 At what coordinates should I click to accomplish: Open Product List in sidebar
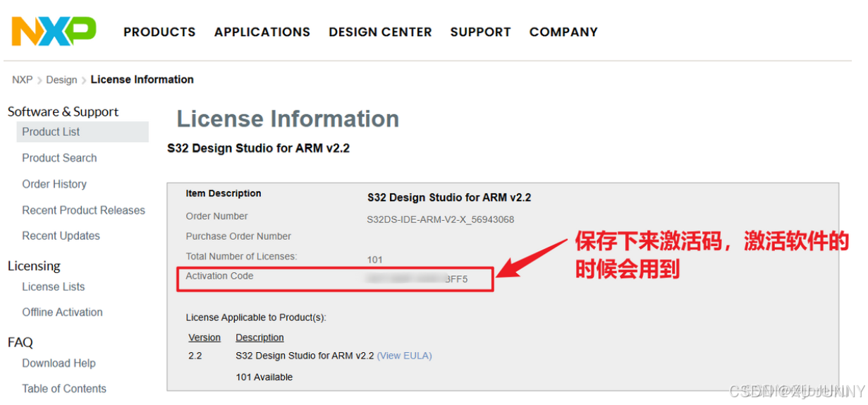(82, 132)
